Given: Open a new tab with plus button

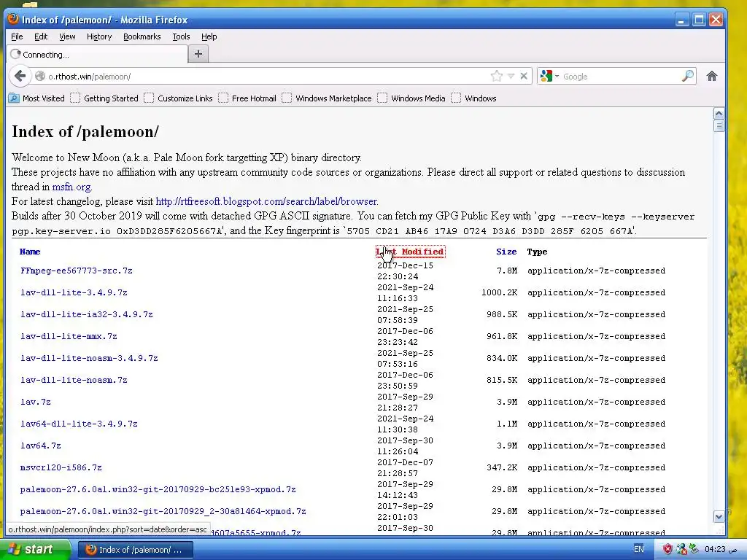Looking at the screenshot, I should pos(198,54).
